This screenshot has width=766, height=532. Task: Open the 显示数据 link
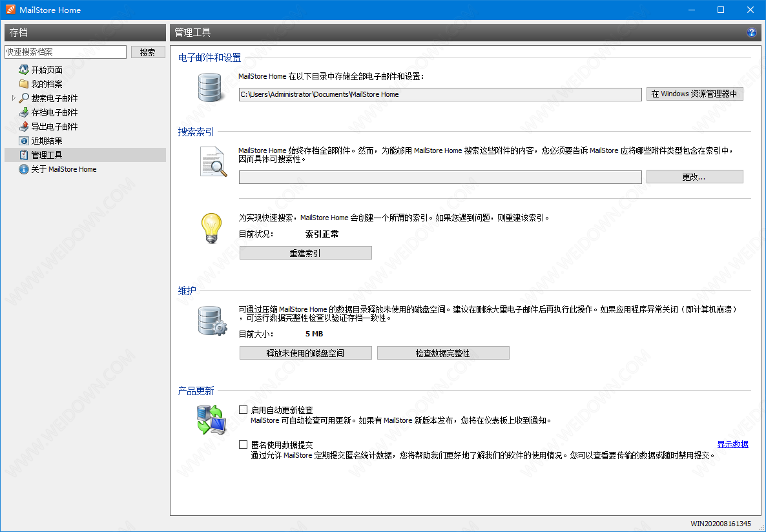(733, 444)
